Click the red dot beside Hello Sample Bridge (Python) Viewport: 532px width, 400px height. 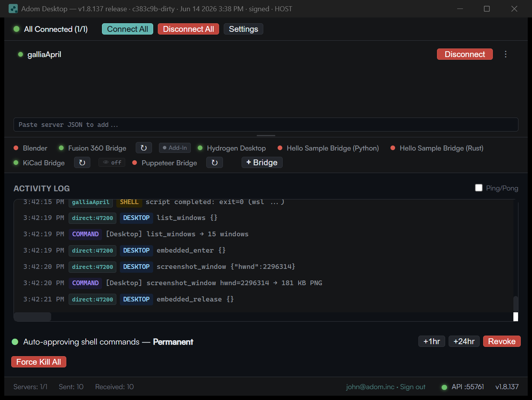(280, 148)
